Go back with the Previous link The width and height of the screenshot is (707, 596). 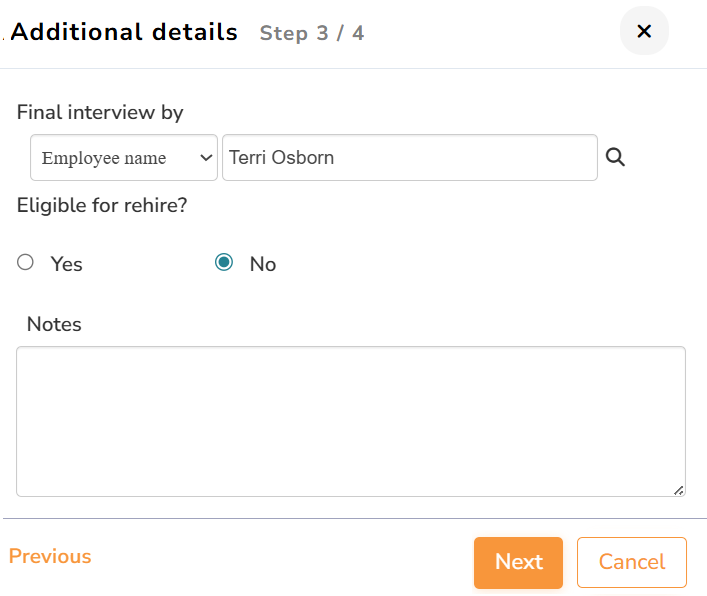pyautogui.click(x=50, y=557)
